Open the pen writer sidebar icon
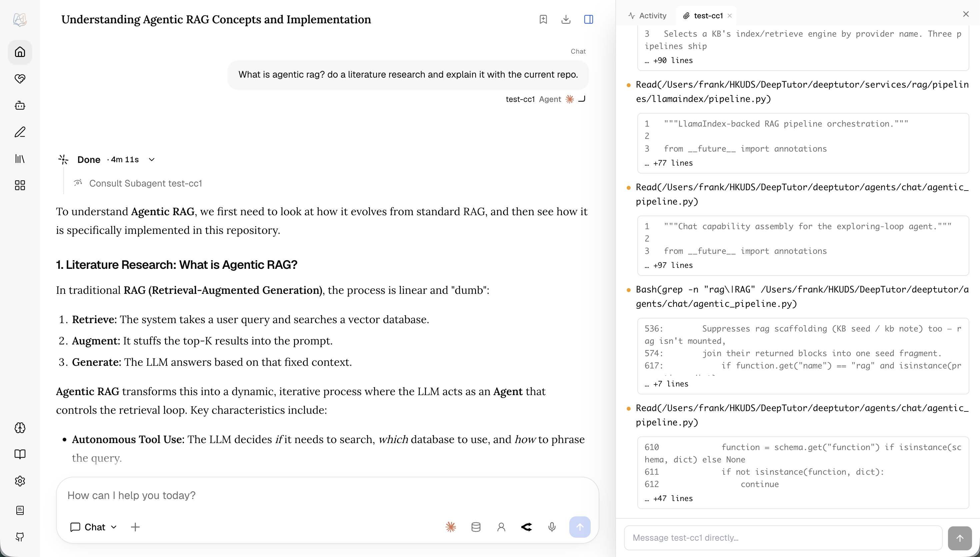This screenshot has width=980, height=557. (20, 132)
